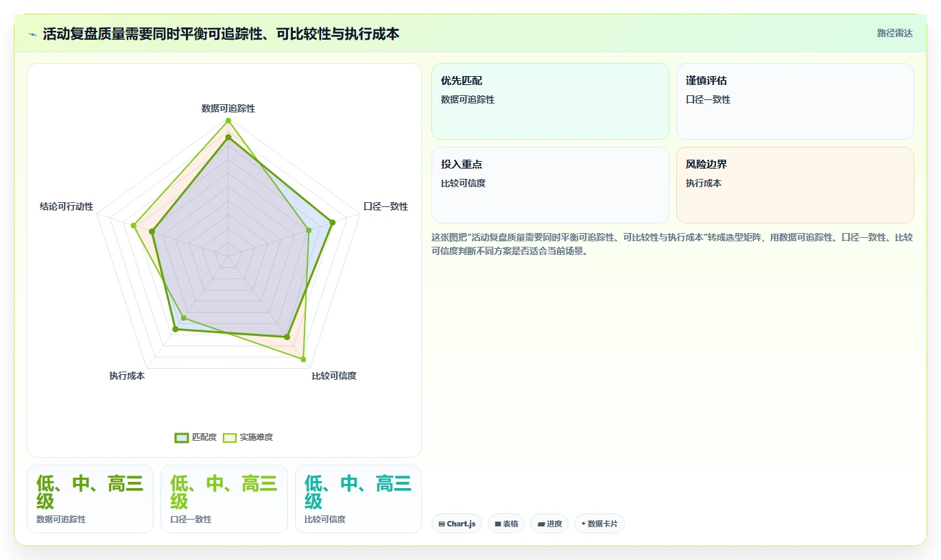This screenshot has width=941, height=560.
Task: Select the 风险边界 card
Action: (x=795, y=185)
